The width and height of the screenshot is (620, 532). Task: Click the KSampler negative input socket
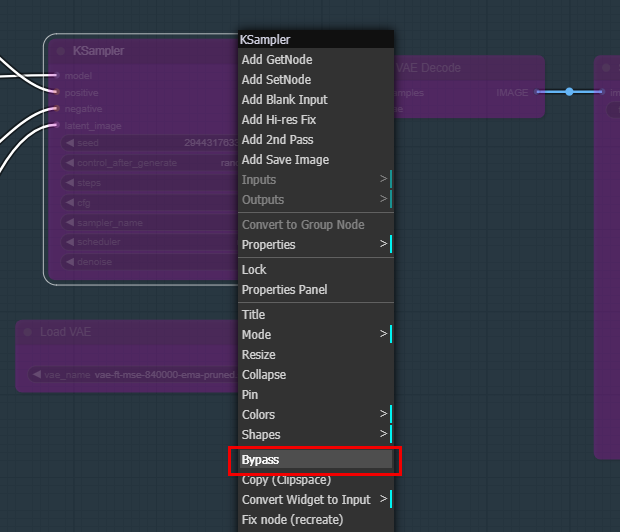[56, 108]
